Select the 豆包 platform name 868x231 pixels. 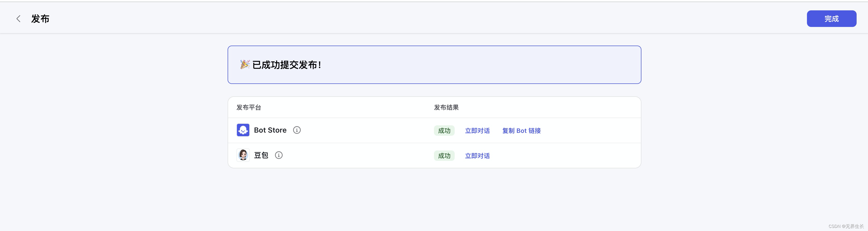[261, 155]
